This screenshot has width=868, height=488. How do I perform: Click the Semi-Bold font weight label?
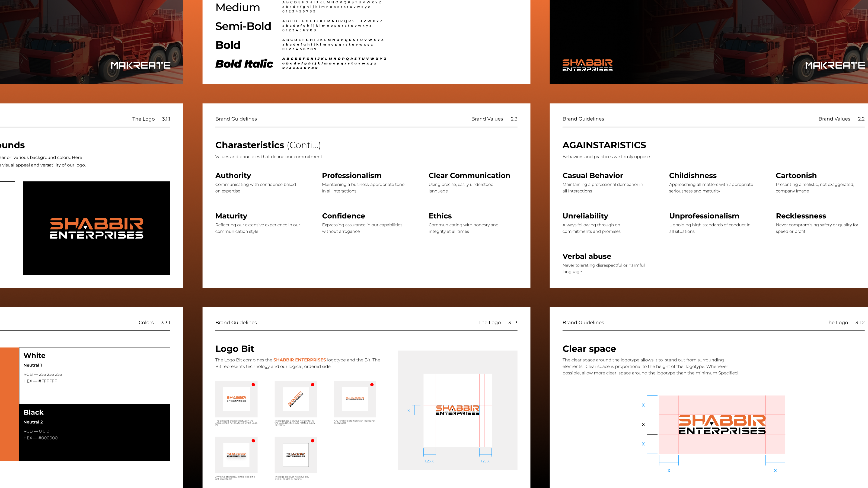coord(243,26)
